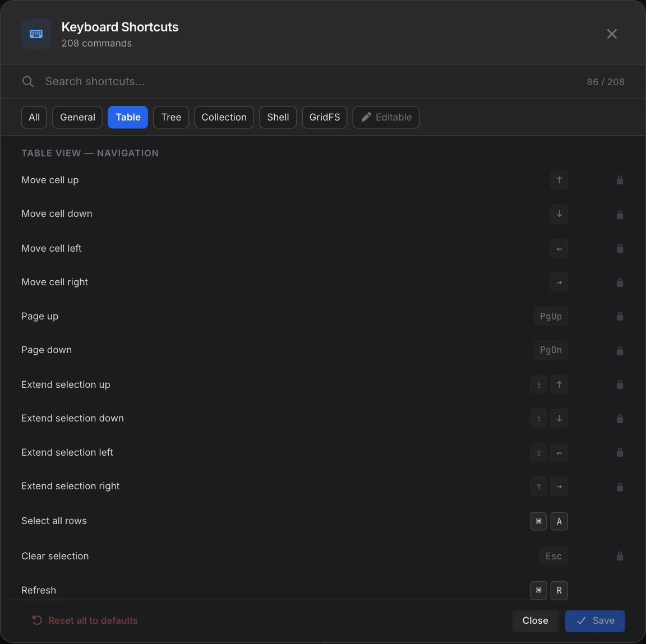Close the Keyboard Shortcuts dialog with X

tap(612, 34)
